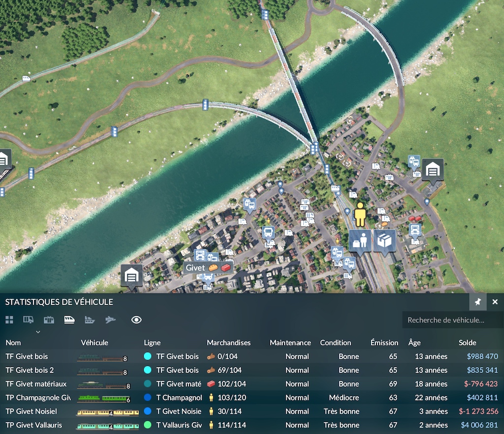Viewport: 504px width, 434px height.
Task: Select the cargo station box marker on map
Action: [x=385, y=240]
